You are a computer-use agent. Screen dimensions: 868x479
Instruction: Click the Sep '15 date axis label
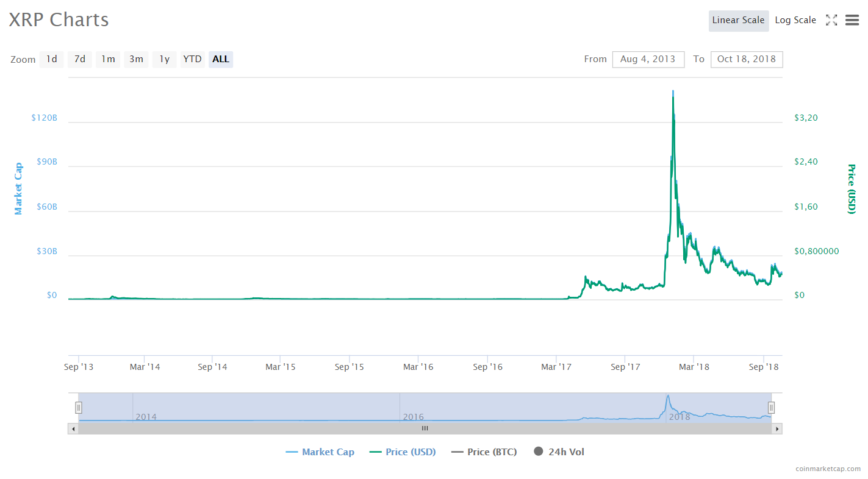350,367
